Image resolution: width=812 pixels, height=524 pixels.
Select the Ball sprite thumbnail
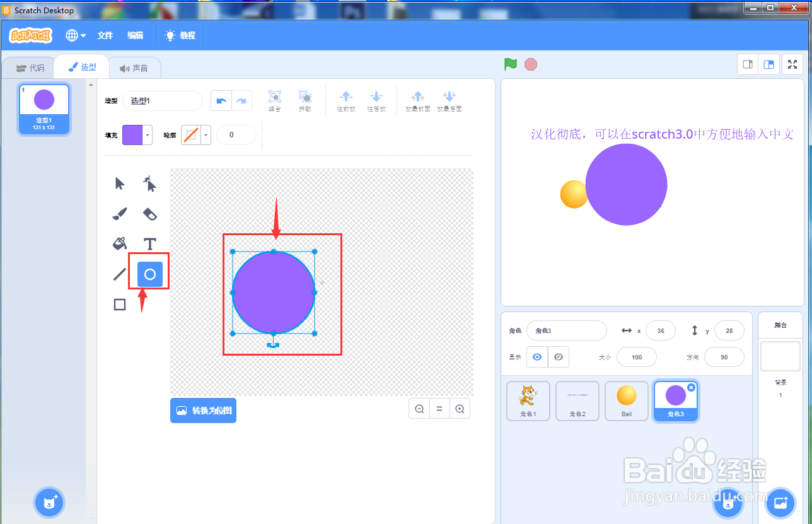click(626, 400)
